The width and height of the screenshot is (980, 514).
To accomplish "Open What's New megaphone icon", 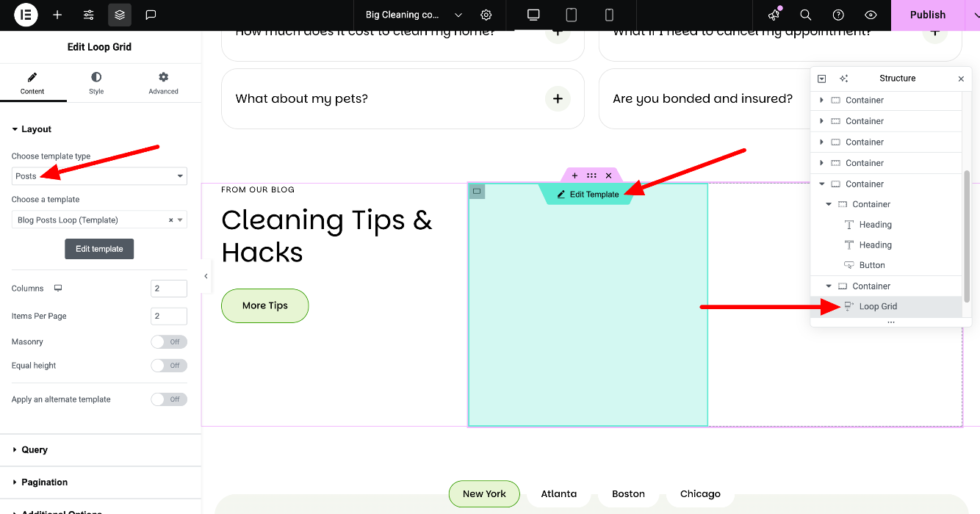I will coord(774,15).
